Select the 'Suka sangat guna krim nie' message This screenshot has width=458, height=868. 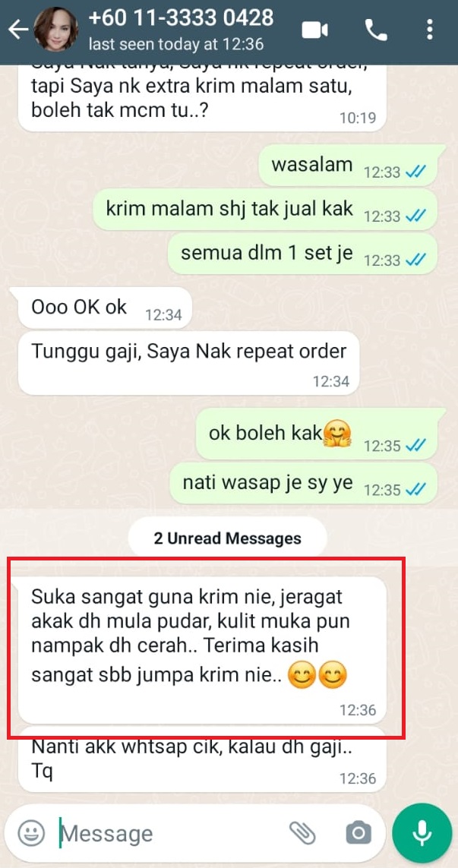[203, 649]
